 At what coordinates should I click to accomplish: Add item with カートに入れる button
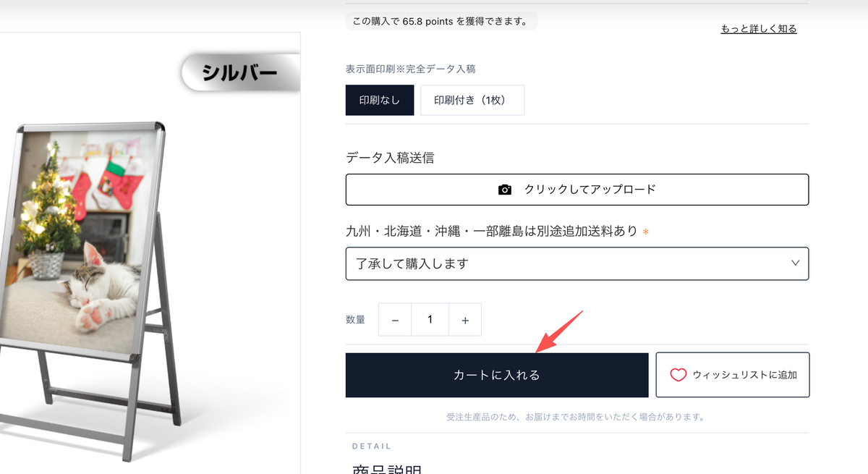pos(497,375)
